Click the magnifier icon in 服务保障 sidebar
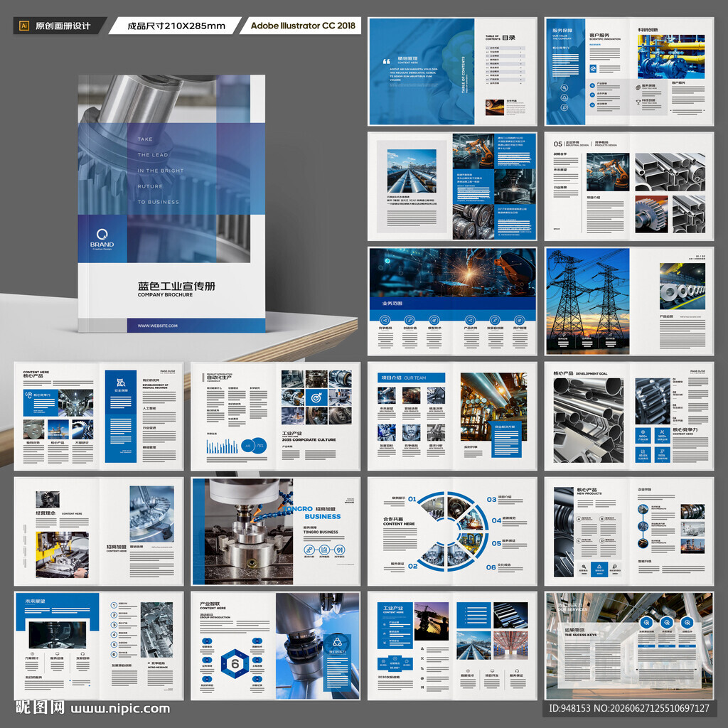The image size is (728, 728). pyautogui.click(x=564, y=87)
